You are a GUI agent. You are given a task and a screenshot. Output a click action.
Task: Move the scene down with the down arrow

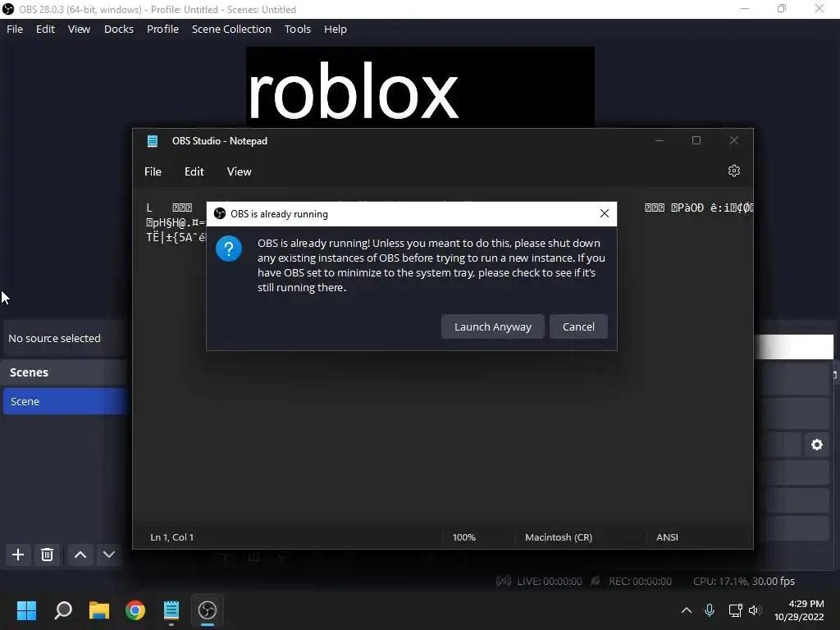click(109, 555)
